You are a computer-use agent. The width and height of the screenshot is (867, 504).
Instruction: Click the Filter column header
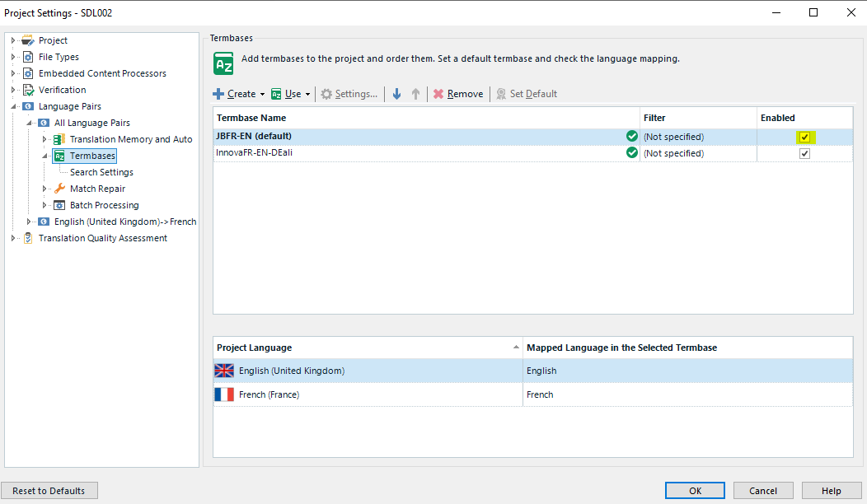pos(698,118)
